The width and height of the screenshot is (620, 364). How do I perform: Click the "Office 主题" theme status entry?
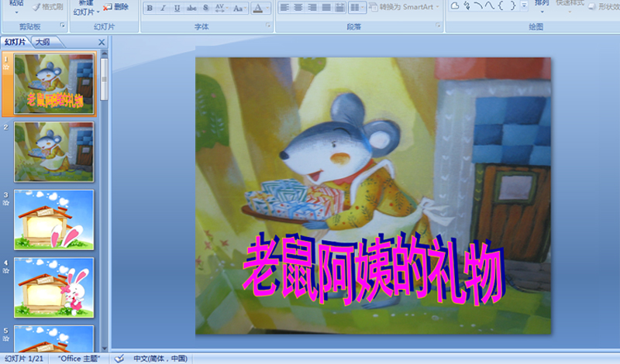[x=79, y=359]
